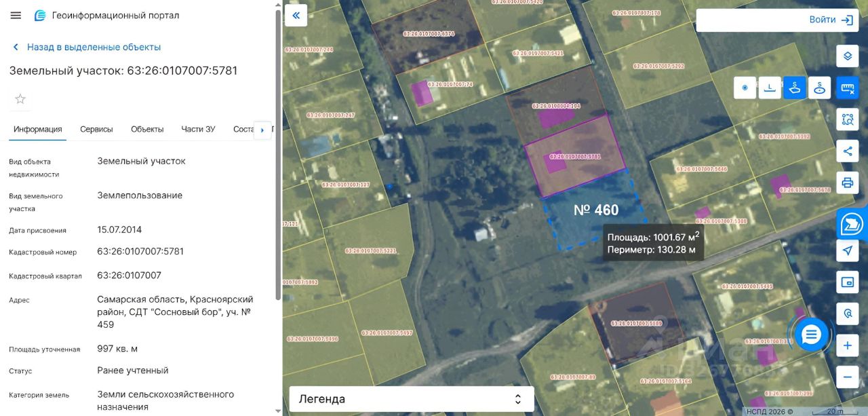Click the left panel vertical scrollbar
Viewport: 868px width, 416px height.
pyautogui.click(x=277, y=156)
